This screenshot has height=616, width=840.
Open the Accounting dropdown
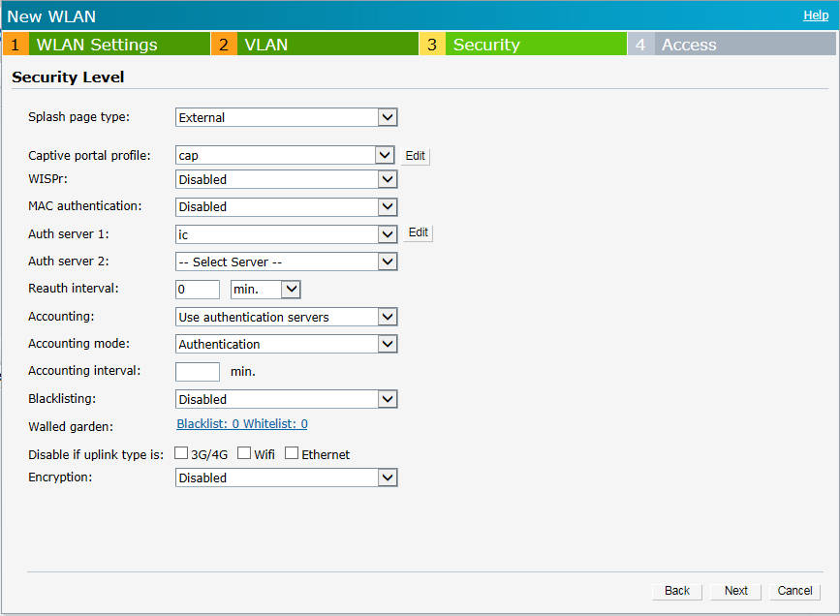286,317
